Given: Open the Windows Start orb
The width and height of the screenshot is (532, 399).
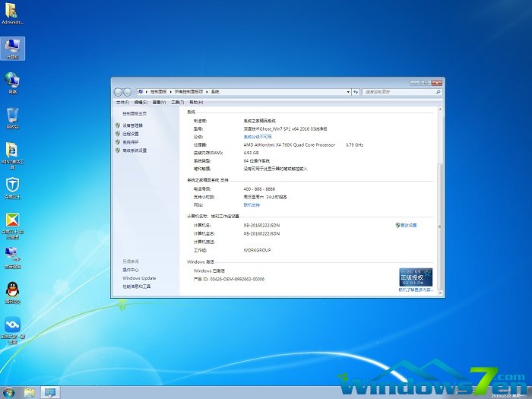Looking at the screenshot, I should [x=8, y=393].
